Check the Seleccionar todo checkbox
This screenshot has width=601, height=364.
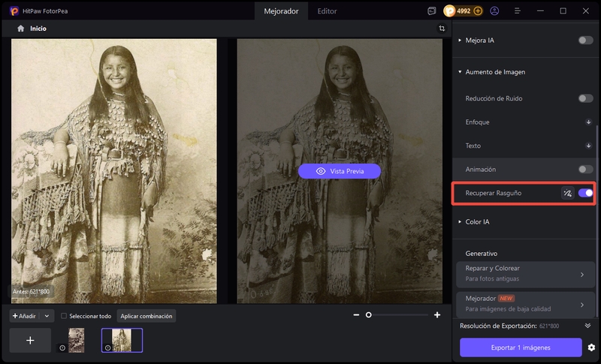[x=64, y=316]
